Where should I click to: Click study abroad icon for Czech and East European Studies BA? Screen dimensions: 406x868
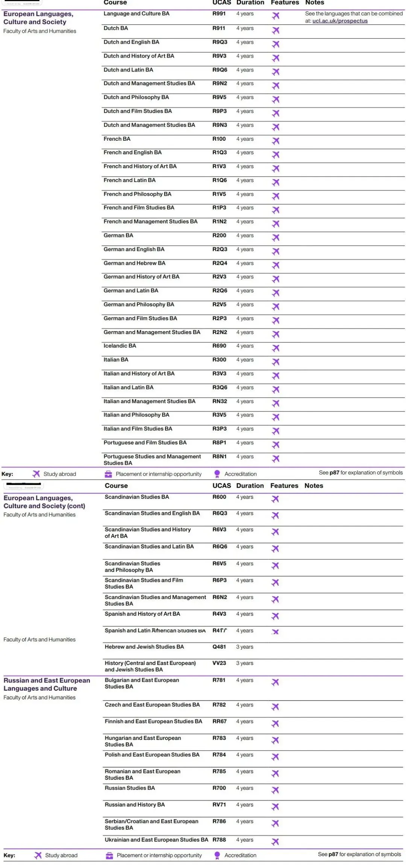275,707
